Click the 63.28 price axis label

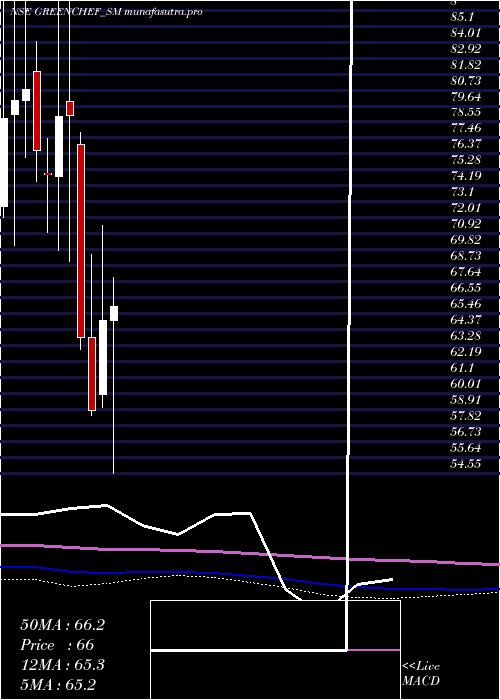(x=466, y=336)
